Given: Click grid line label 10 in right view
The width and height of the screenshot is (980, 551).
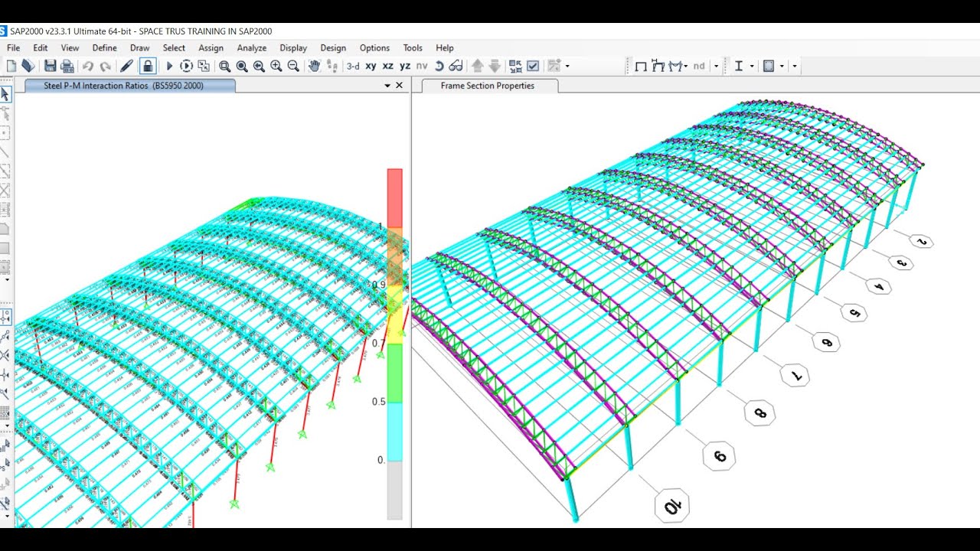Looking at the screenshot, I should coord(672,506).
